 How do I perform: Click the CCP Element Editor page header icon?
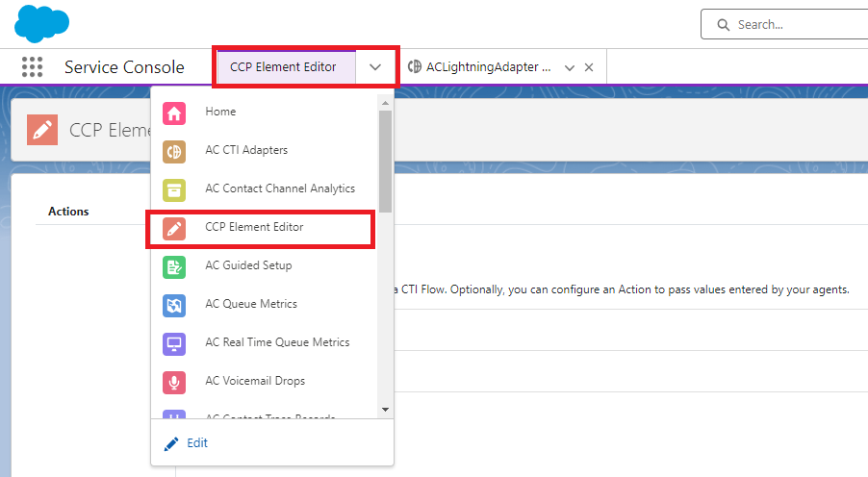coord(42,130)
